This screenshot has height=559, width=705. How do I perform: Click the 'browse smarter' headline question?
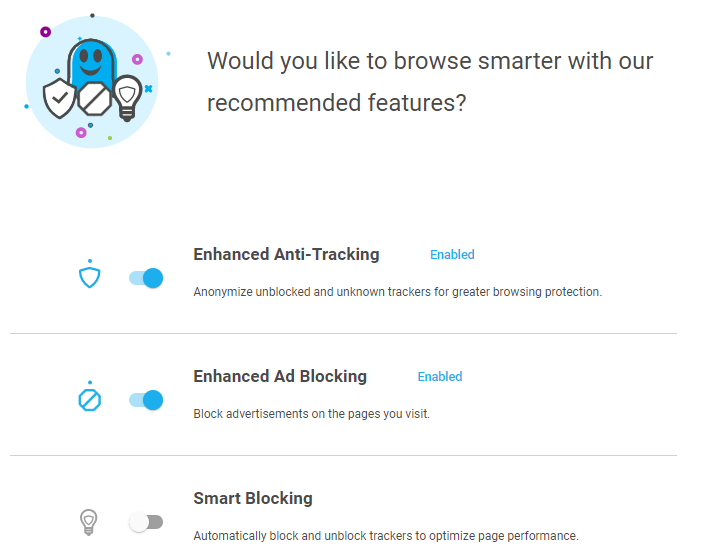(430, 82)
